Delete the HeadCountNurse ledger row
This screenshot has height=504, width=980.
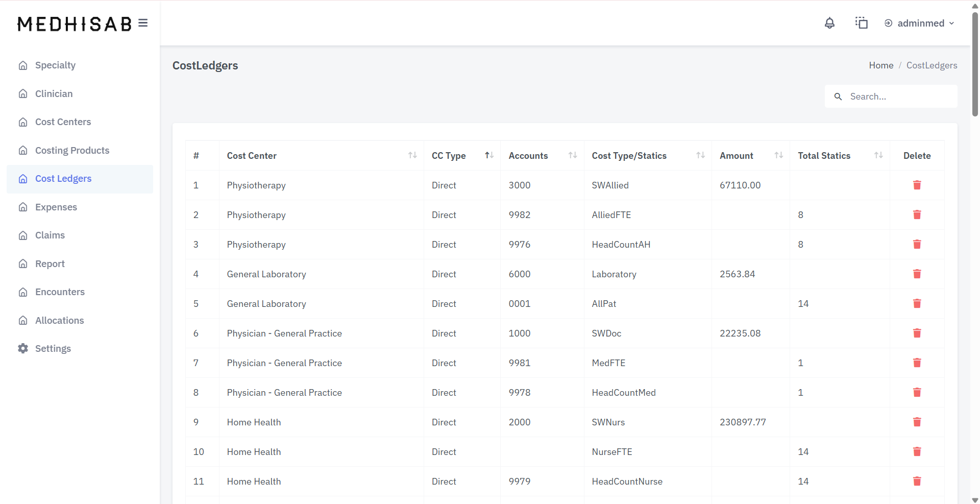click(917, 481)
